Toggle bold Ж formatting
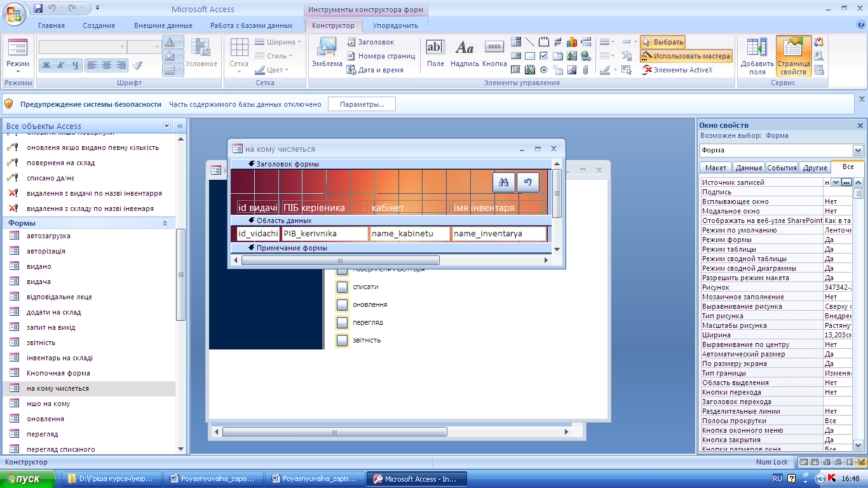The width and height of the screenshot is (868, 488). 46,65
